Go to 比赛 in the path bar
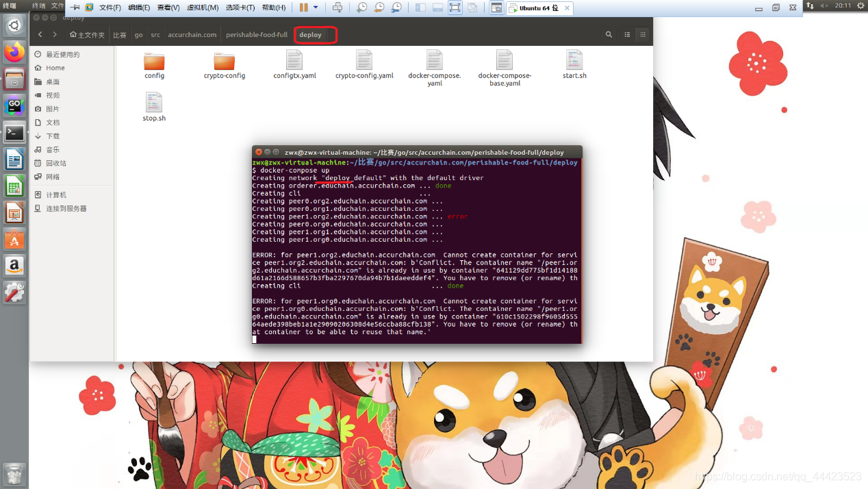Screen dimensions: 868x489 tap(120, 34)
